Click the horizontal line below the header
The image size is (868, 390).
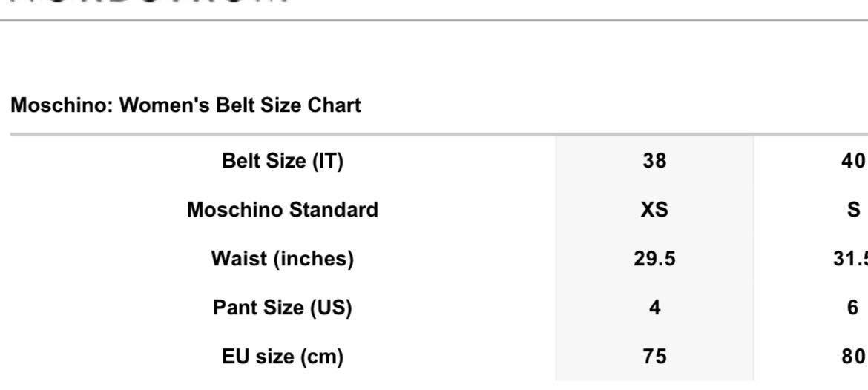tap(434, 20)
